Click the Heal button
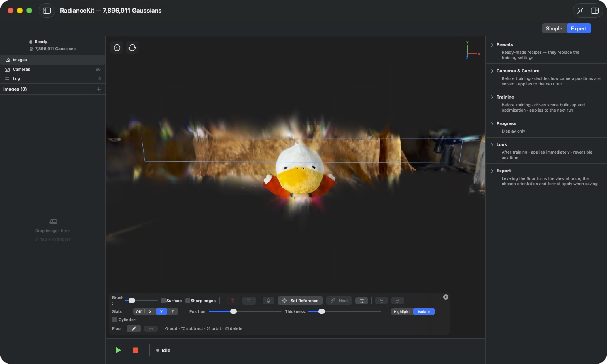Screen dimensions: 607x364 coord(339,301)
